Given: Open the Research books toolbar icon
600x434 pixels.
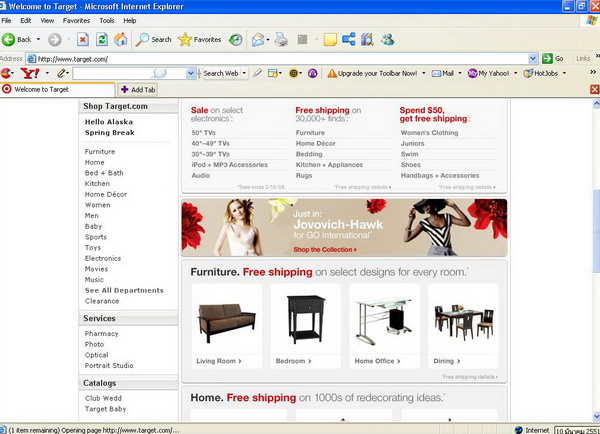Looking at the screenshot, I should tap(367, 39).
